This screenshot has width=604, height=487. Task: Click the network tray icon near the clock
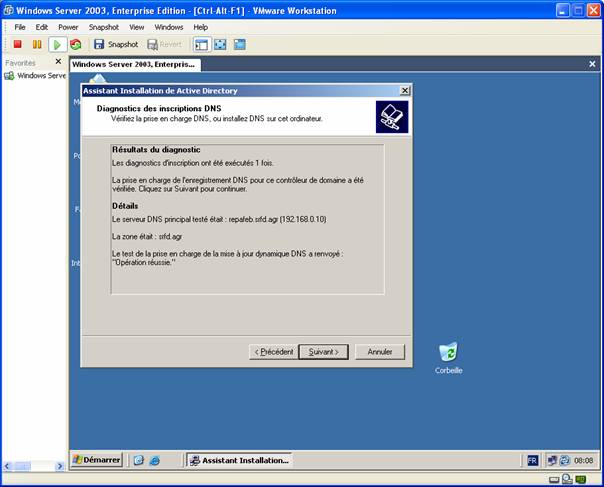pos(552,460)
